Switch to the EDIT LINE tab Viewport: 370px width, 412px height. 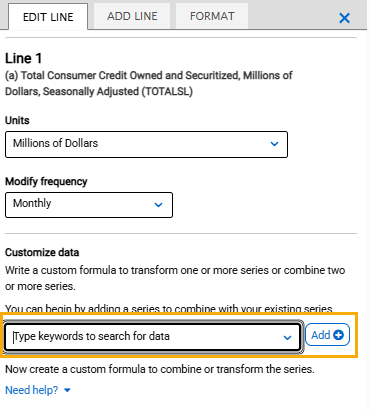click(x=48, y=17)
